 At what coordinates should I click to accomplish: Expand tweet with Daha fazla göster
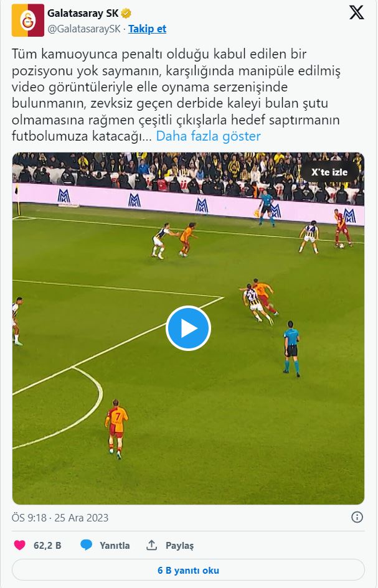[x=208, y=136]
